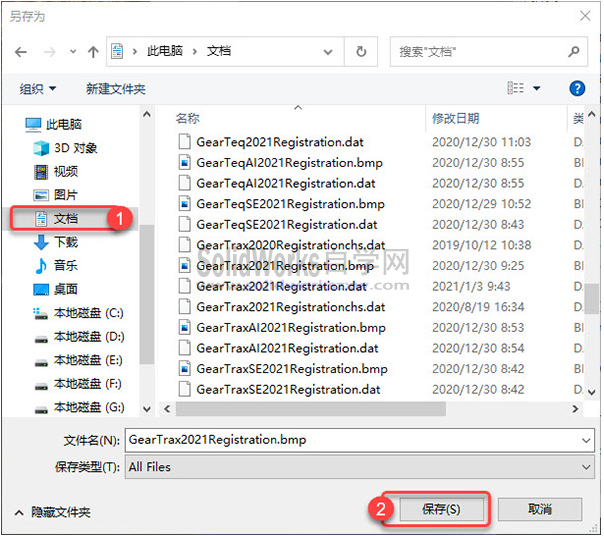Viewport: 604px width, 537px height.
Task: Select file GearTrax2021Registrationchs.dat
Action: (x=290, y=307)
